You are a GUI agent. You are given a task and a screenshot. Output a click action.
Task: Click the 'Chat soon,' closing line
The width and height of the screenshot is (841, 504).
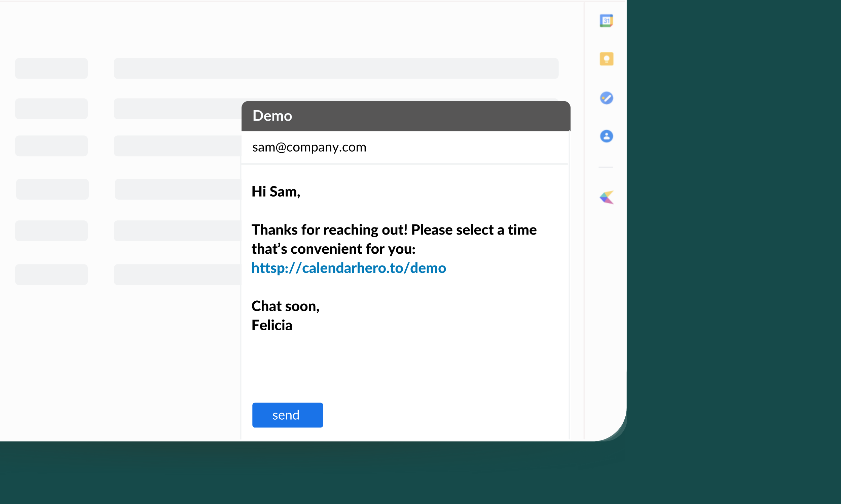click(285, 306)
